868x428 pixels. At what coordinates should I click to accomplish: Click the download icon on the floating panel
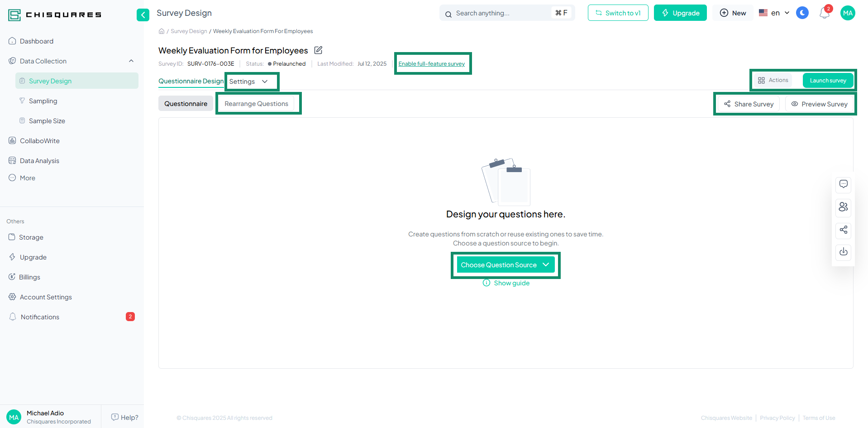843,252
